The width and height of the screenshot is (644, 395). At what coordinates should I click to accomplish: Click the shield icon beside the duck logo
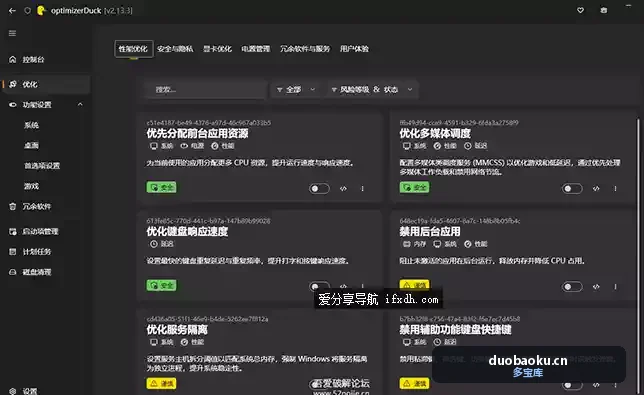pos(28,11)
